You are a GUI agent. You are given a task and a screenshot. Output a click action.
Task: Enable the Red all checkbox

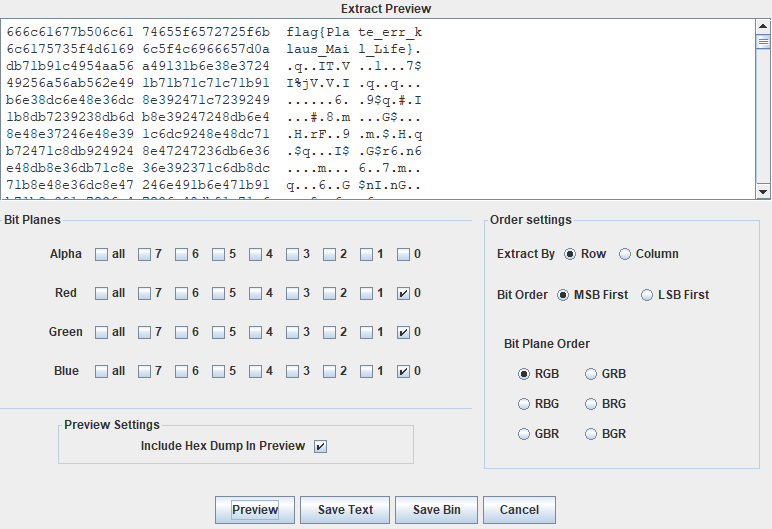coord(101,294)
